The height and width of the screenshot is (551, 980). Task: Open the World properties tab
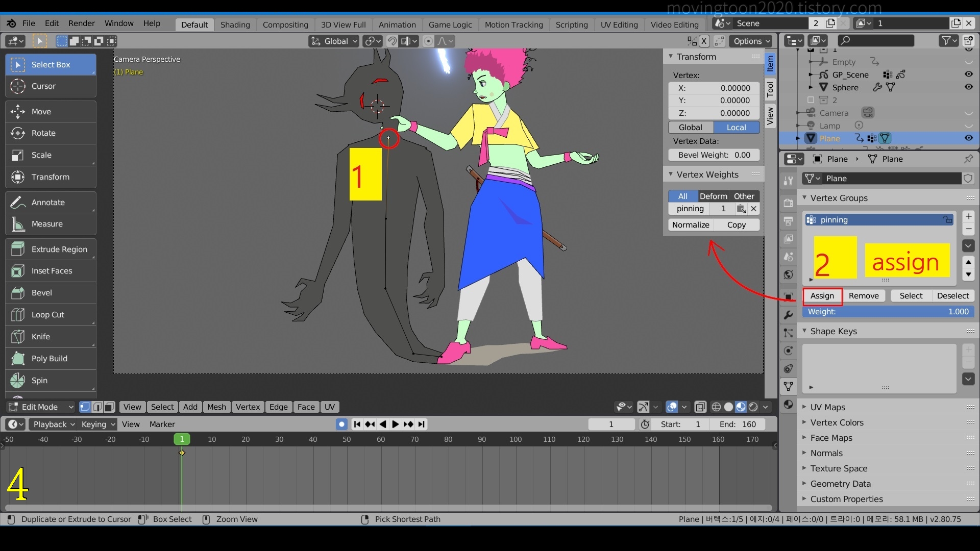click(789, 274)
